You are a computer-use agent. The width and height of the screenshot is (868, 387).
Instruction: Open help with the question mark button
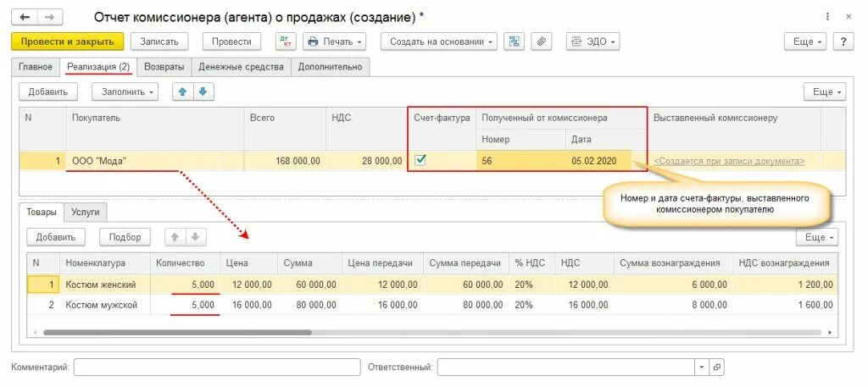click(x=843, y=41)
